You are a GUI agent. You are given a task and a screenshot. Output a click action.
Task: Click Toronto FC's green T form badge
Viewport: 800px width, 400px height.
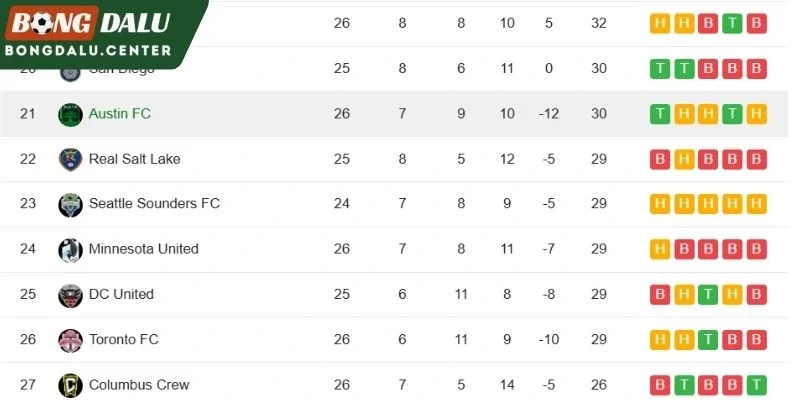point(708,340)
